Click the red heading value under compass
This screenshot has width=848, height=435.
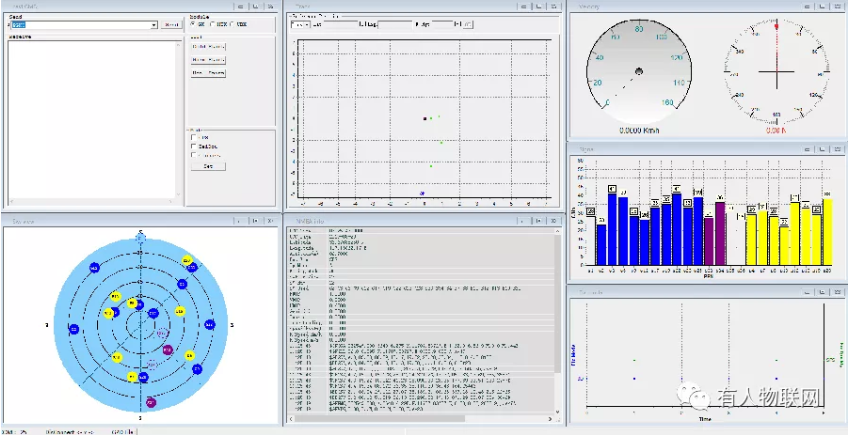pyautogui.click(x=776, y=130)
